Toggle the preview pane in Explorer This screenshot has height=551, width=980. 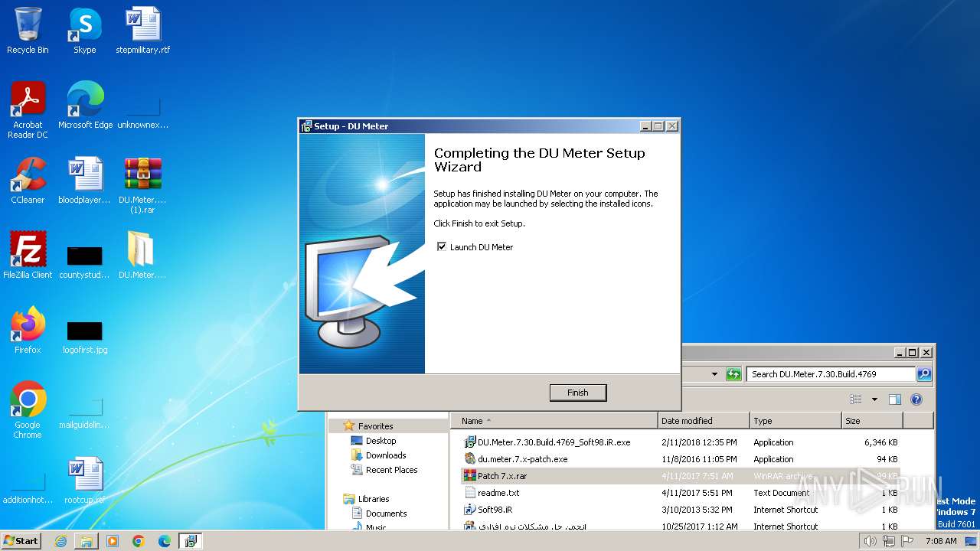pyautogui.click(x=895, y=399)
